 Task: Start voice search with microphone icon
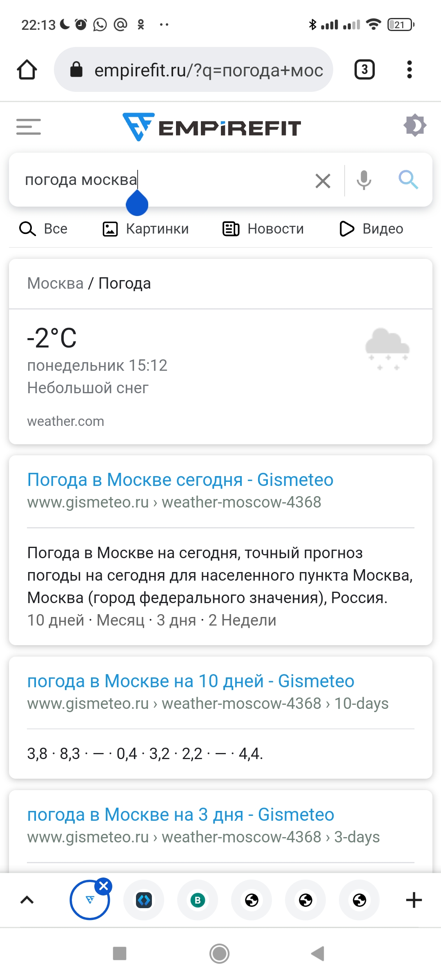tap(363, 180)
